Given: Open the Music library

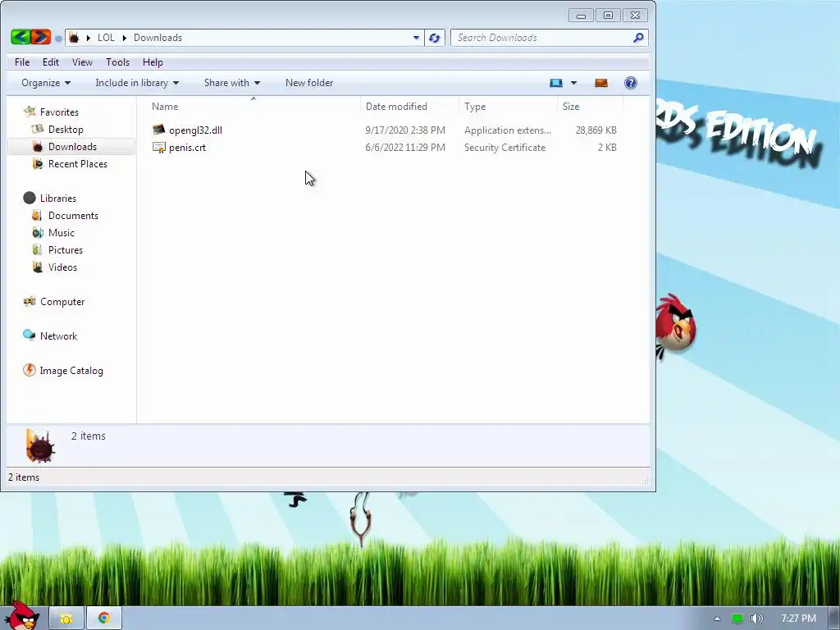Looking at the screenshot, I should click(61, 232).
